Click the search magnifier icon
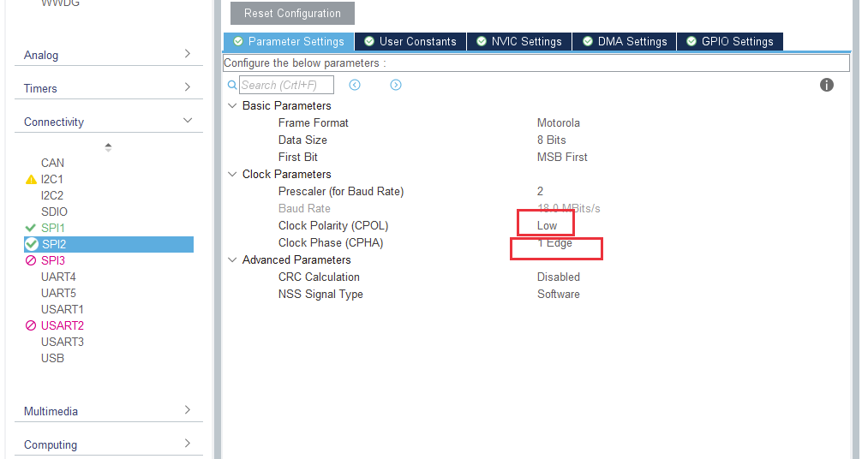This screenshot has height=459, width=868. [232, 85]
